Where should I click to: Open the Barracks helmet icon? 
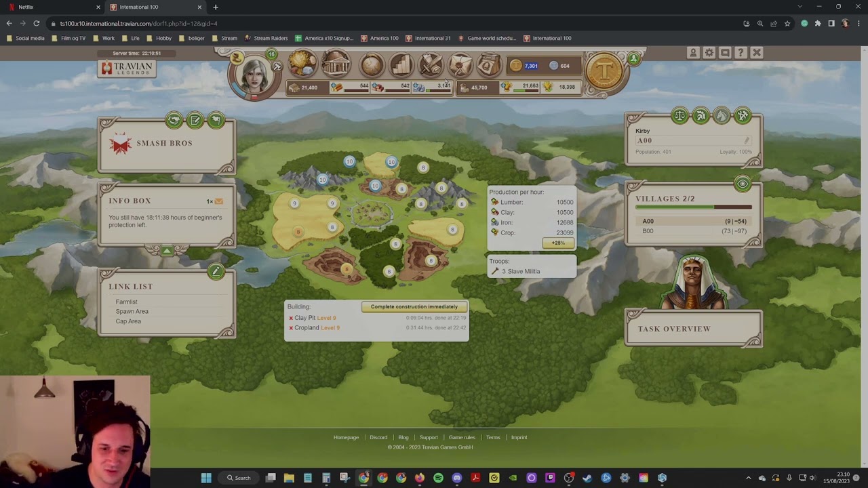point(701,116)
